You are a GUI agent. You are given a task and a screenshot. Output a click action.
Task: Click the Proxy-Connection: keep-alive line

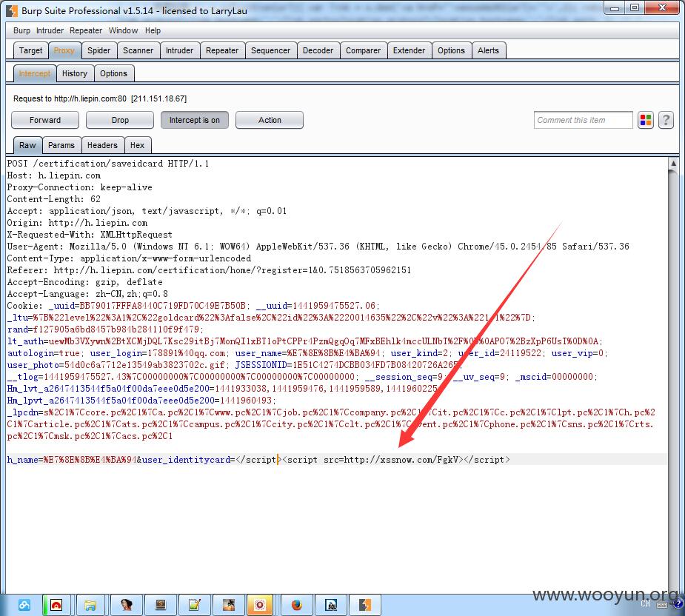click(79, 187)
